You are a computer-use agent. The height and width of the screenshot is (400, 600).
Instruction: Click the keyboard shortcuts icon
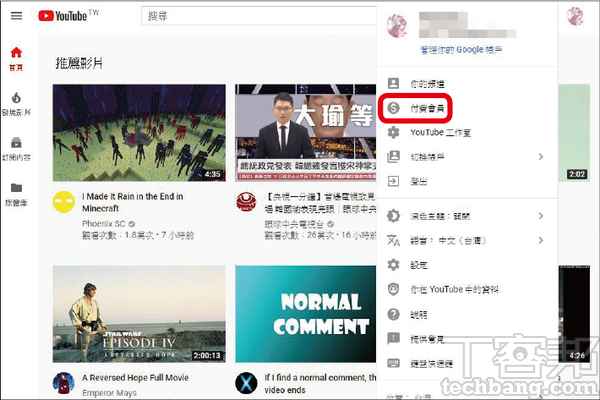(x=393, y=363)
